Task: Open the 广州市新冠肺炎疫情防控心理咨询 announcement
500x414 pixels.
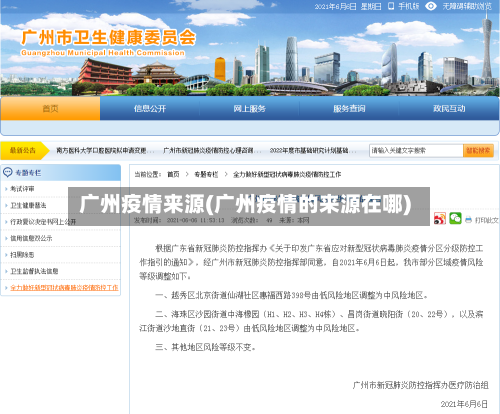Action: [211, 151]
